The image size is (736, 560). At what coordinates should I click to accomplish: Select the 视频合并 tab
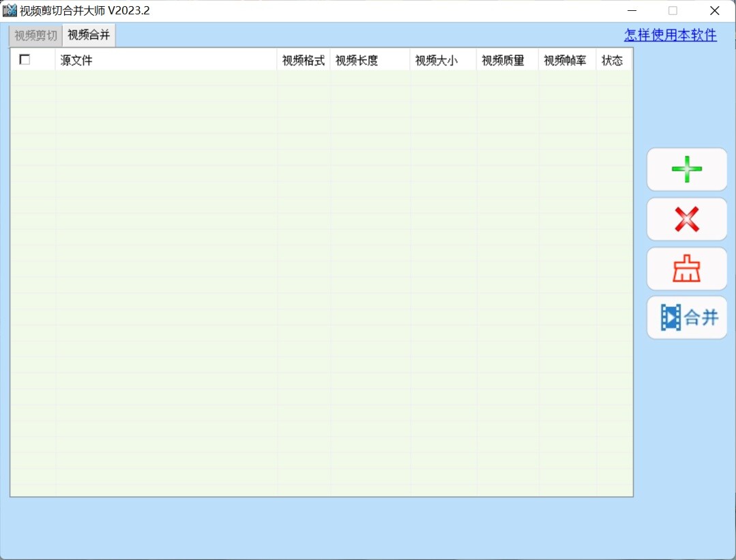tap(89, 35)
